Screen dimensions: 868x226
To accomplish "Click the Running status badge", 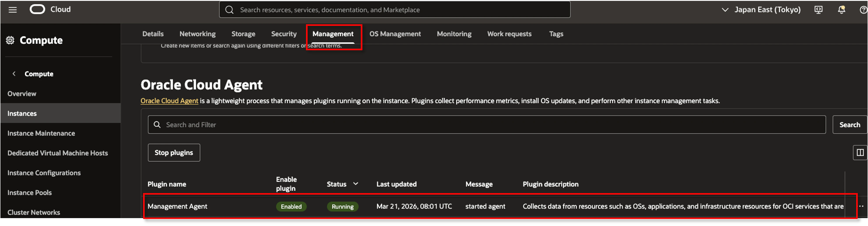I will pyautogui.click(x=342, y=206).
